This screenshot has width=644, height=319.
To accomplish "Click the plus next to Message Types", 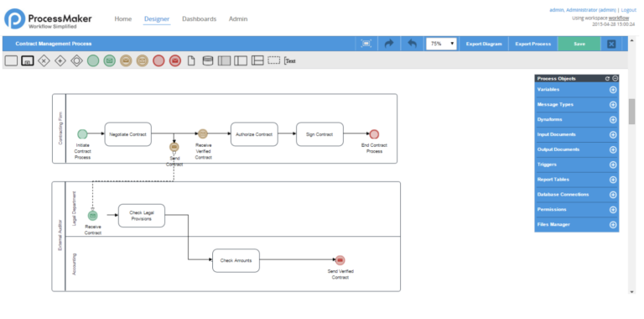I will pyautogui.click(x=613, y=105).
